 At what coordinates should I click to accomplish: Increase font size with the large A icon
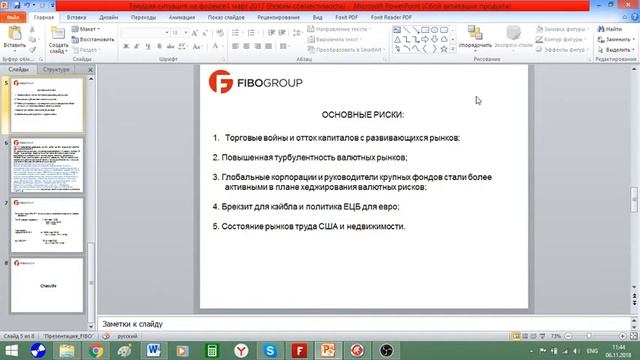click(195, 33)
